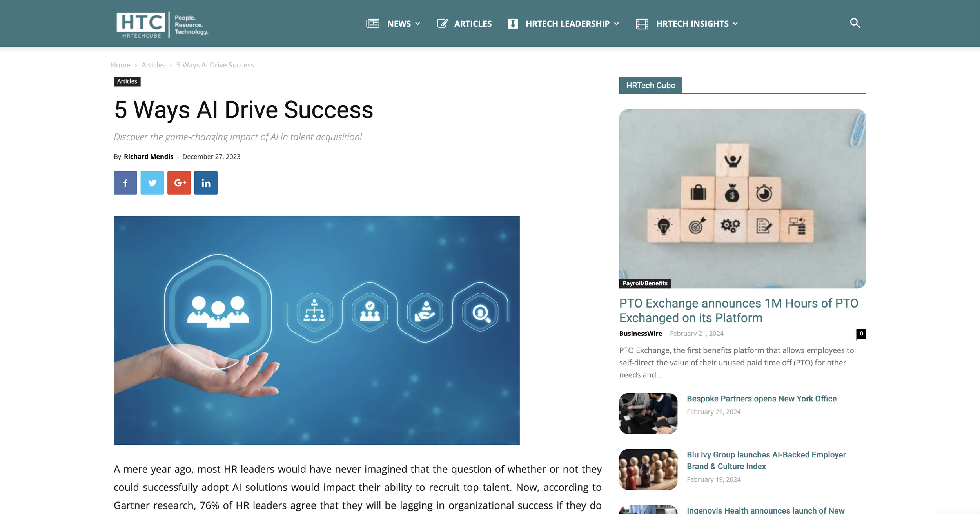Viewport: 980px width, 514px height.
Task: Open author Richard Mendis profile link
Action: pyautogui.click(x=149, y=157)
